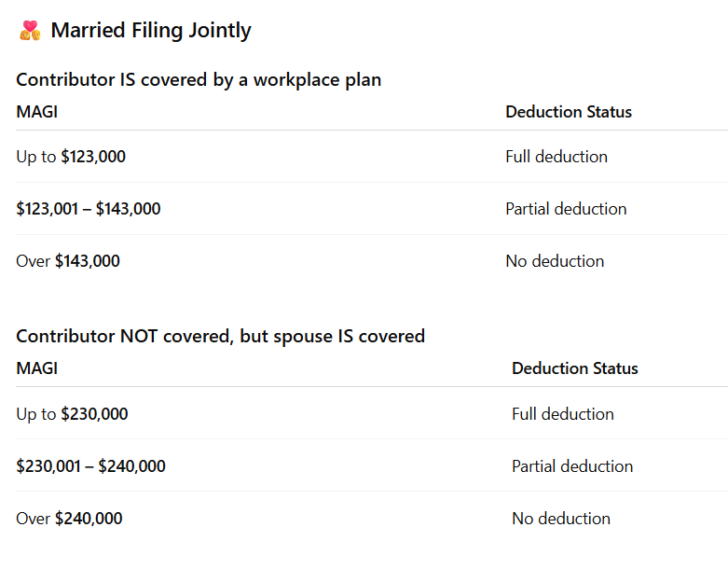Screen dimensions: 728x569
Task: Click Partial deduction for the $230,001 – $240,000 row
Action: pyautogui.click(x=572, y=466)
